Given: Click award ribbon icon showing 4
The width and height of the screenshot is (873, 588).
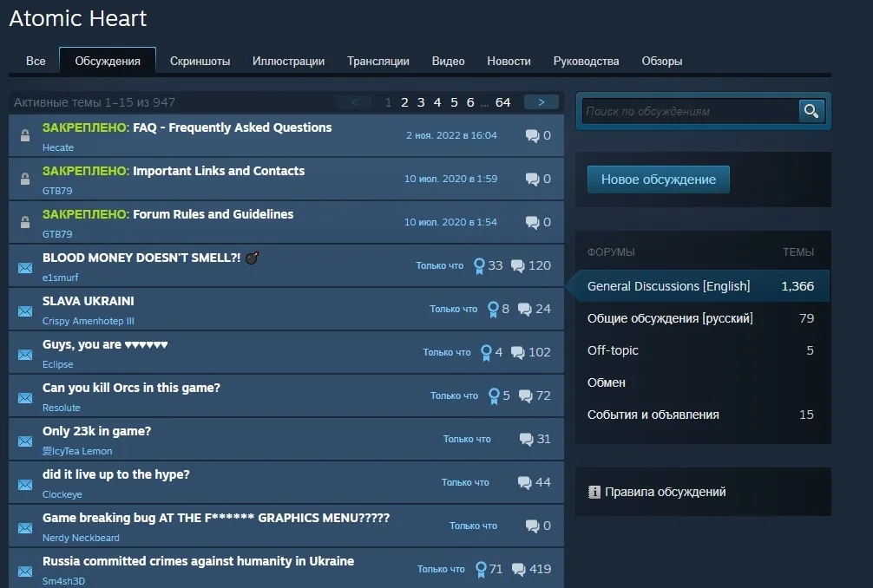Looking at the screenshot, I should 486,353.
